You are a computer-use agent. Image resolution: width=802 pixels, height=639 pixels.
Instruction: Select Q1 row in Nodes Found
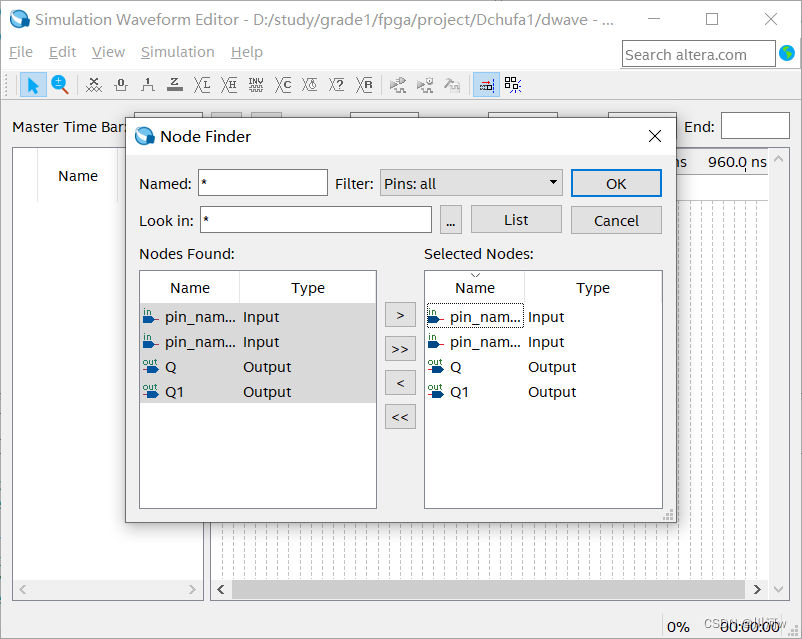(258, 392)
